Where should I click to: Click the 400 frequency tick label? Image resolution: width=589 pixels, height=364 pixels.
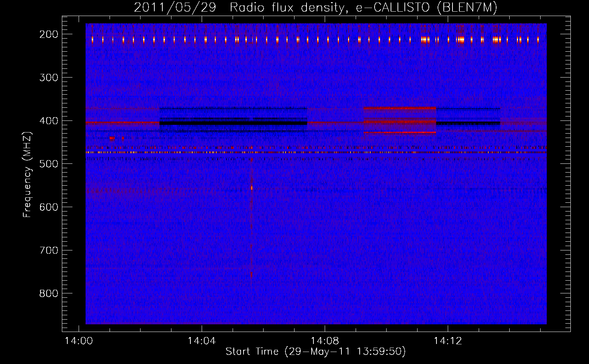pyautogui.click(x=48, y=120)
